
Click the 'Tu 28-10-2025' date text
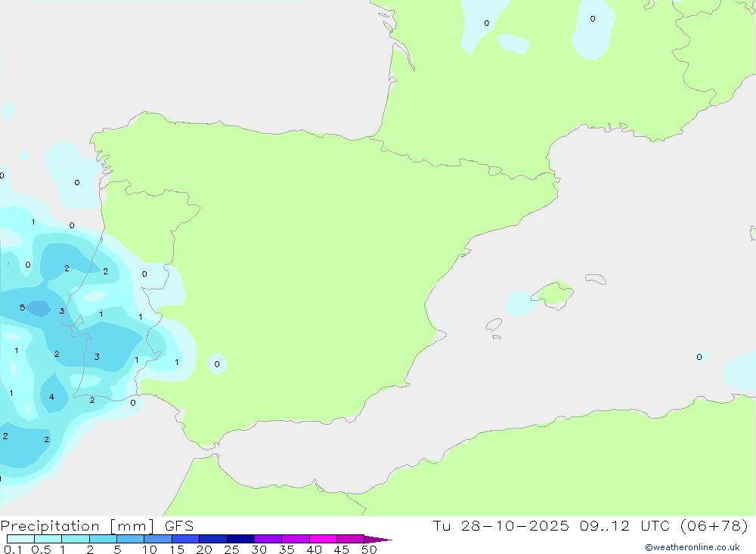500,525
